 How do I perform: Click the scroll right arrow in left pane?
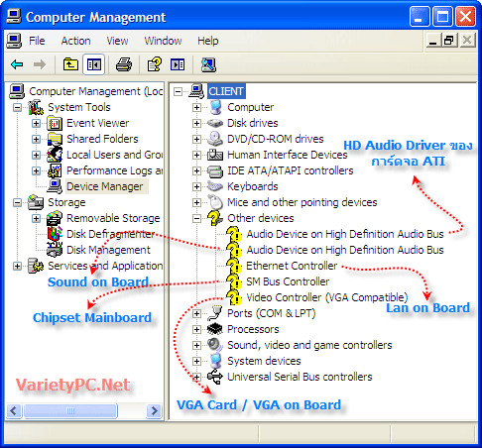[154, 411]
